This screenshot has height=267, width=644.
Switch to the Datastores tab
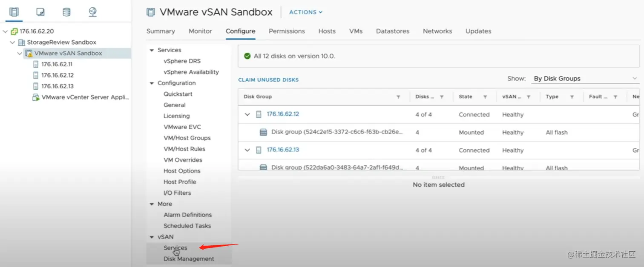393,31
